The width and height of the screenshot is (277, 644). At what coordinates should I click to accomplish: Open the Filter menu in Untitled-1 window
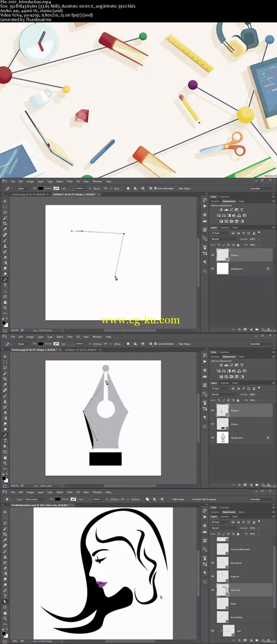pos(70,181)
